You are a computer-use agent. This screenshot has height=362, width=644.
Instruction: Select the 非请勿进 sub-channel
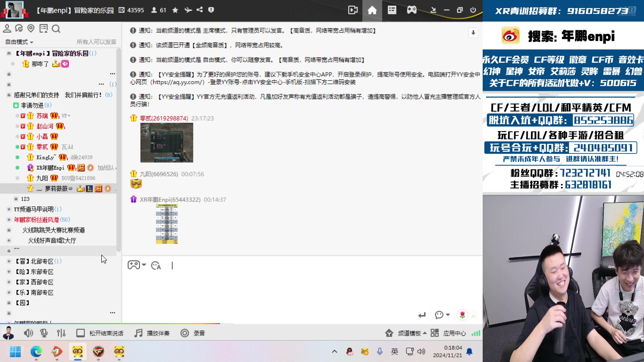pyautogui.click(x=32, y=105)
